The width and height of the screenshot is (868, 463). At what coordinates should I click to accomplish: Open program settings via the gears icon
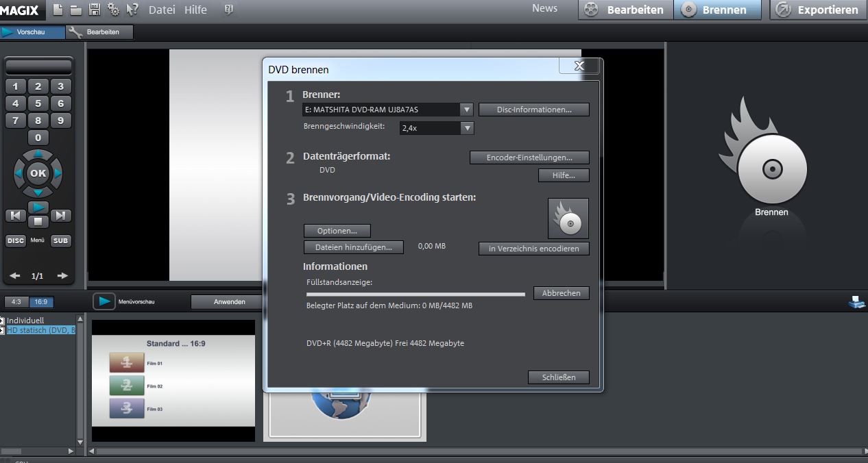(x=113, y=10)
